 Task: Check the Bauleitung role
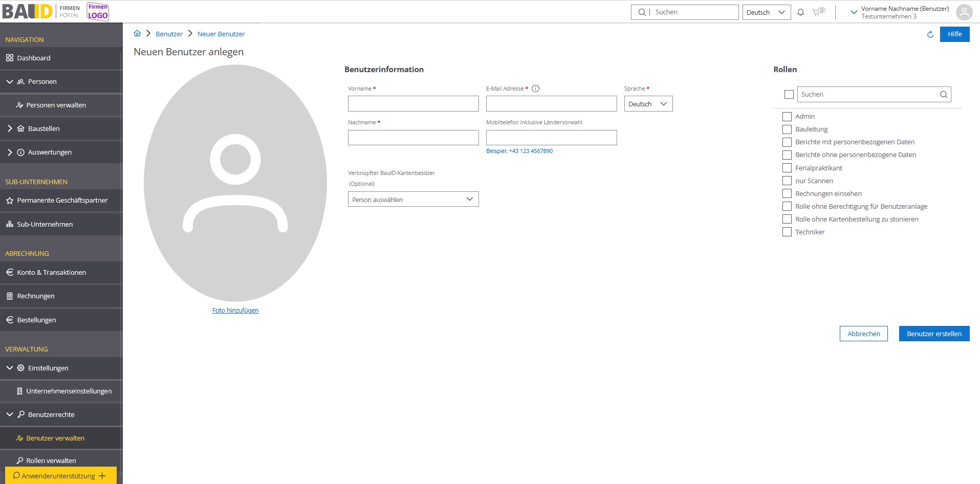pyautogui.click(x=787, y=129)
